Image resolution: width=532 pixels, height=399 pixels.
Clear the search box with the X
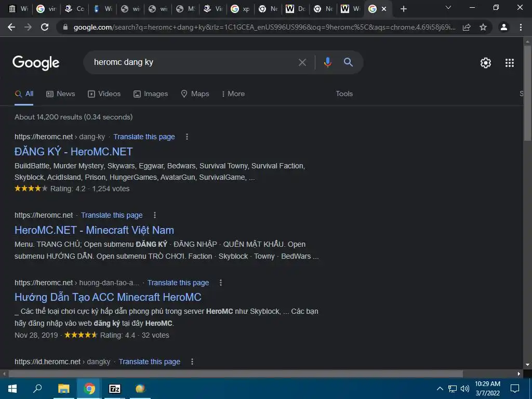click(x=302, y=62)
